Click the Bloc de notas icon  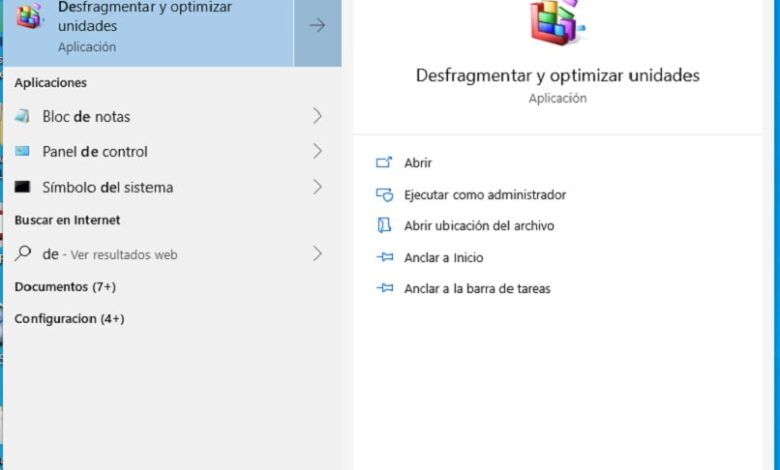coord(22,116)
